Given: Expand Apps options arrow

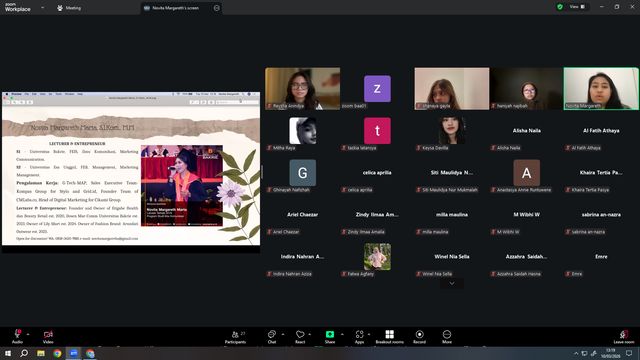Looking at the screenshot, I should tap(369, 334).
